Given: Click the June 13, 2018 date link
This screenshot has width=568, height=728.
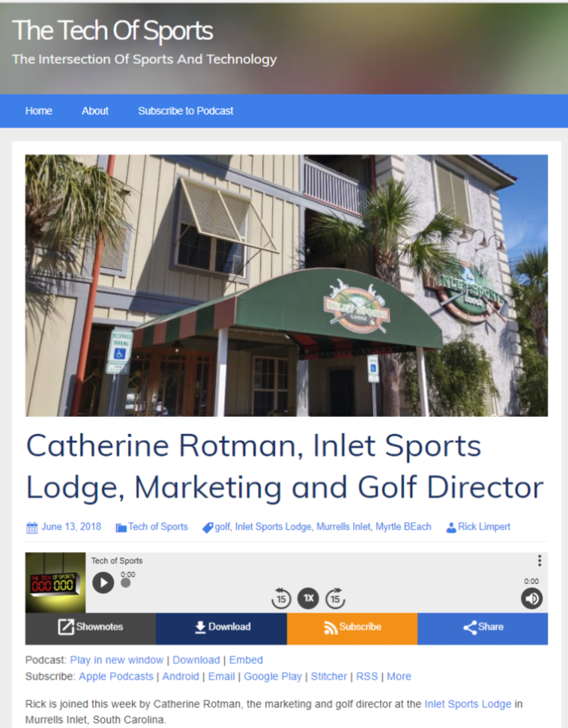Looking at the screenshot, I should tap(71, 526).
